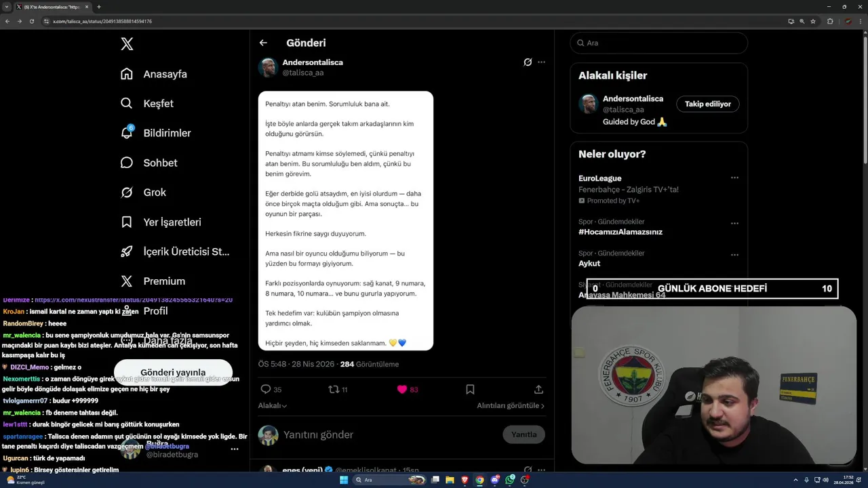
Task: Open the EuroLeague trend options menu
Action: tap(734, 178)
